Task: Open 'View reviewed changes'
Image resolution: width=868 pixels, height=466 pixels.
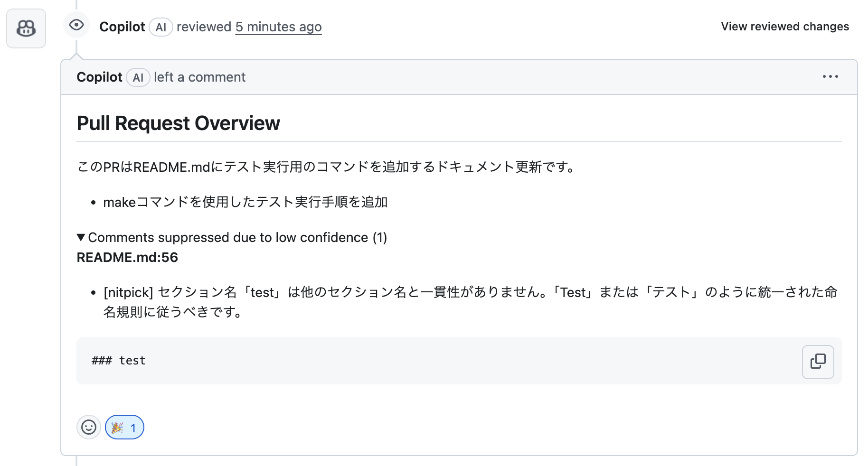Action: point(784,27)
